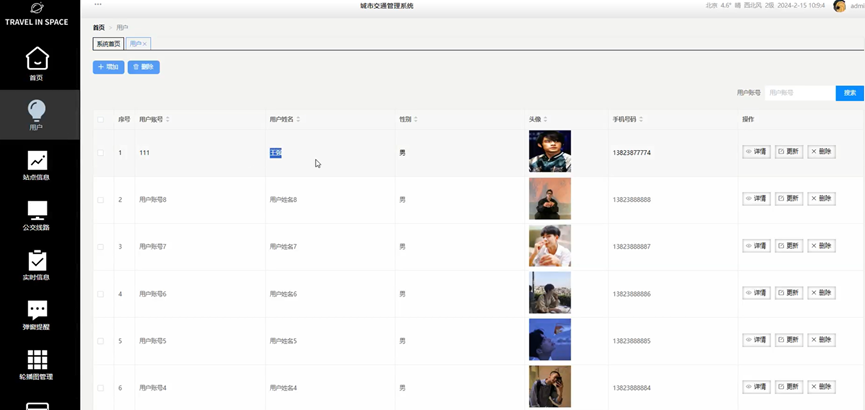Delete the 用户账号8 row

[x=821, y=199]
